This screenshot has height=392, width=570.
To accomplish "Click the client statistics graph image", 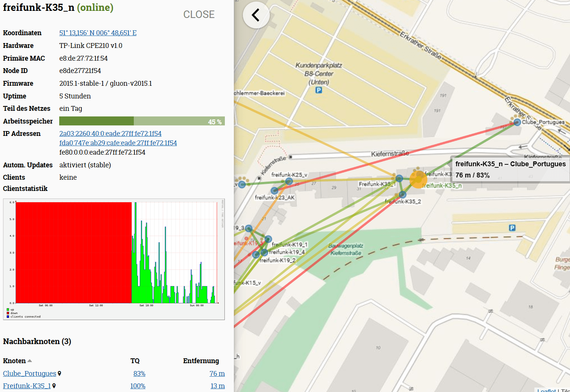I will coord(114,259).
